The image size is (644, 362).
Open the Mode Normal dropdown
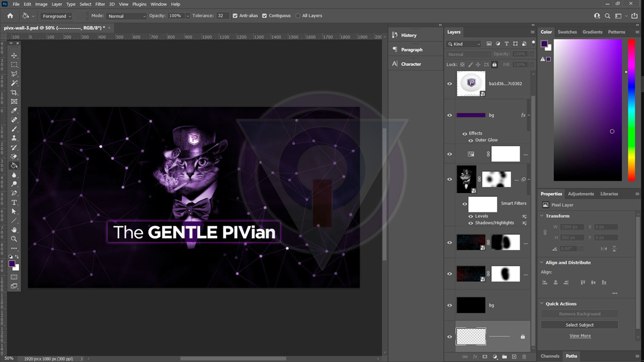[x=127, y=16]
